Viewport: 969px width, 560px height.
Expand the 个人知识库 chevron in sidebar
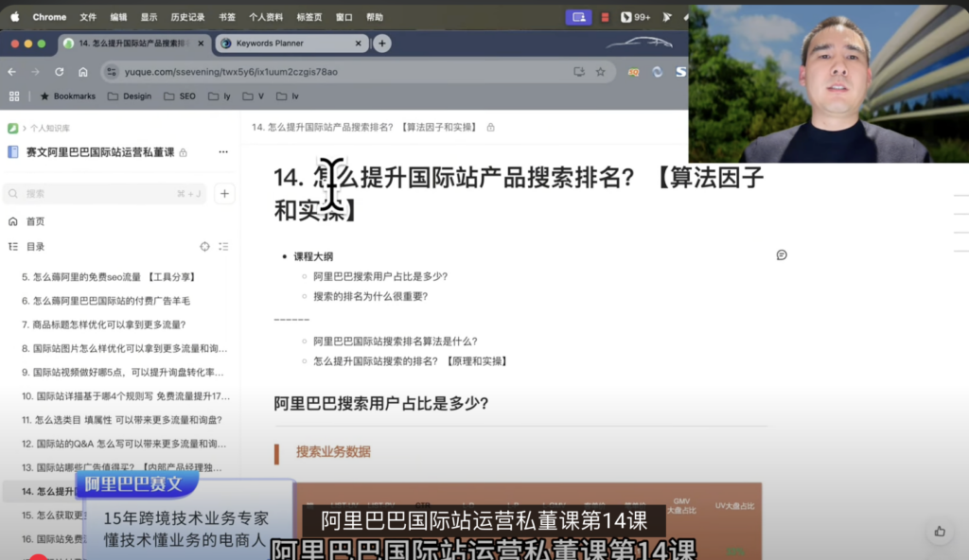(24, 128)
